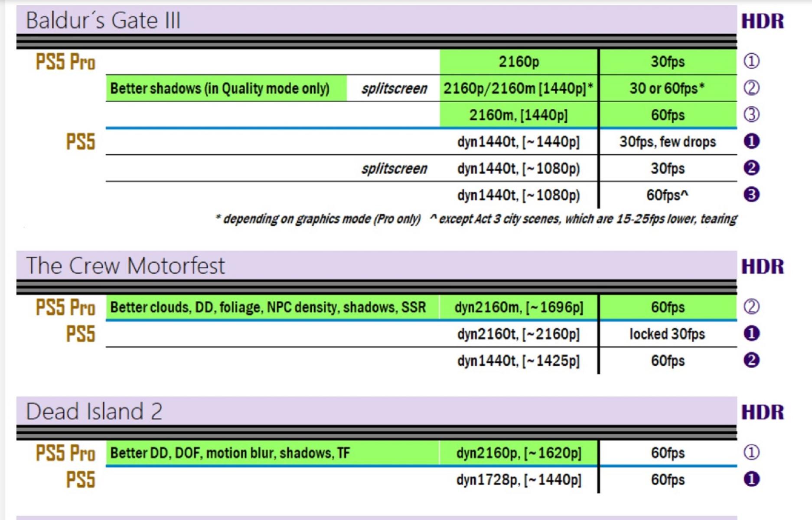Click the '^ except Act 3 city scenes' footnote
The height and width of the screenshot is (520, 812).
[583, 219]
